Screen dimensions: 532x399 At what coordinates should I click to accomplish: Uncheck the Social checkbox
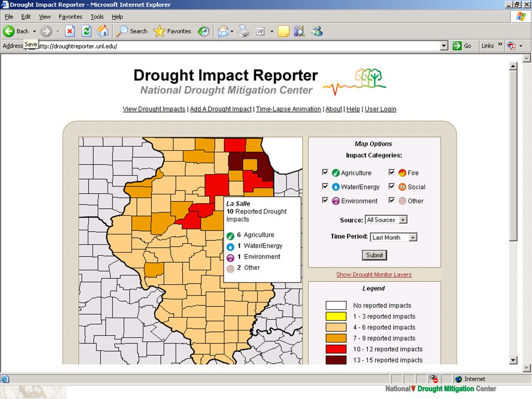click(392, 186)
